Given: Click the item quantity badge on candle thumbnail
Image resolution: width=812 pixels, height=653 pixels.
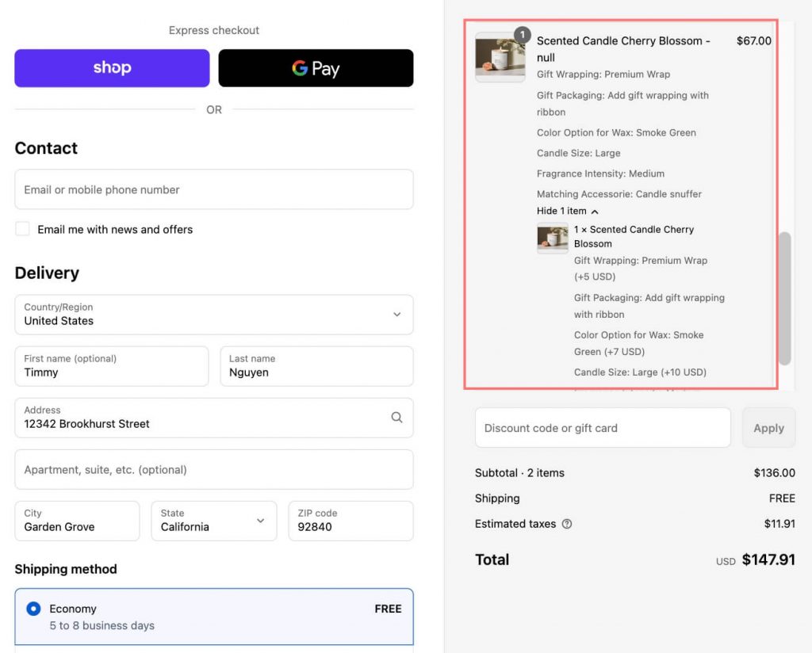Looking at the screenshot, I should pos(522,35).
